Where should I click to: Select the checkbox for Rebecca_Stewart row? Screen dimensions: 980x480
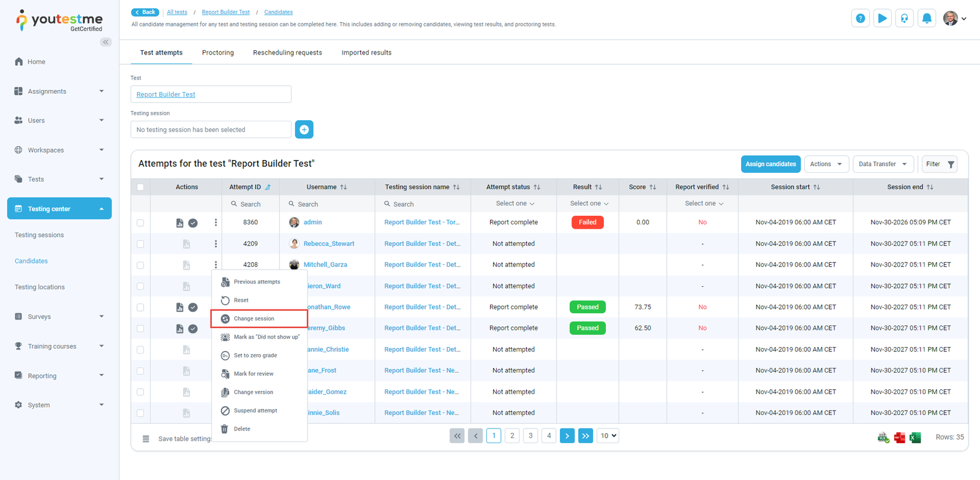tap(140, 244)
